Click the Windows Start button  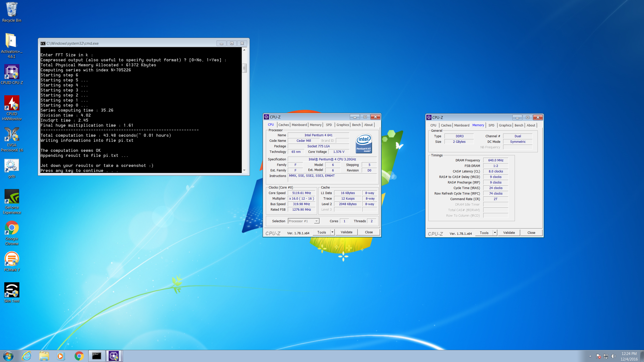8,356
